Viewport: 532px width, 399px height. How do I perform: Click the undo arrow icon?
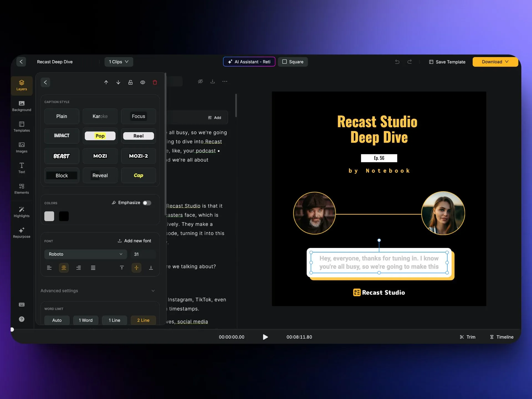[x=397, y=62]
